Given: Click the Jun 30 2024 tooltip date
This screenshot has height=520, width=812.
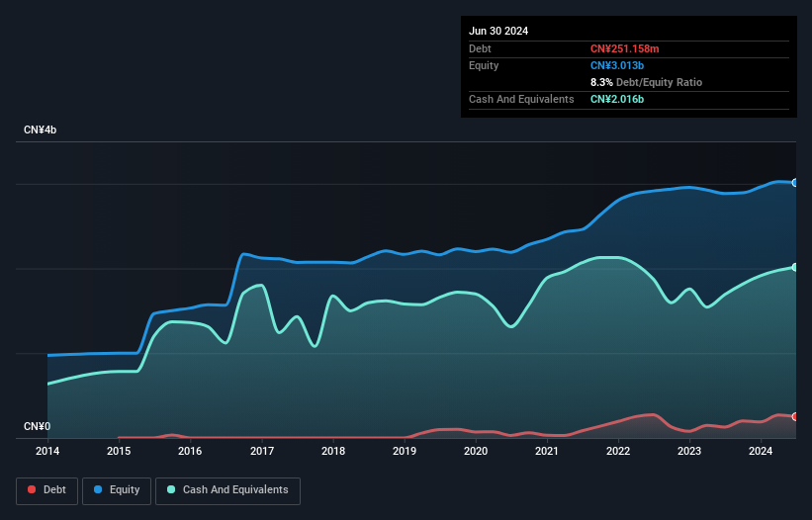Looking at the screenshot, I should pos(498,31).
